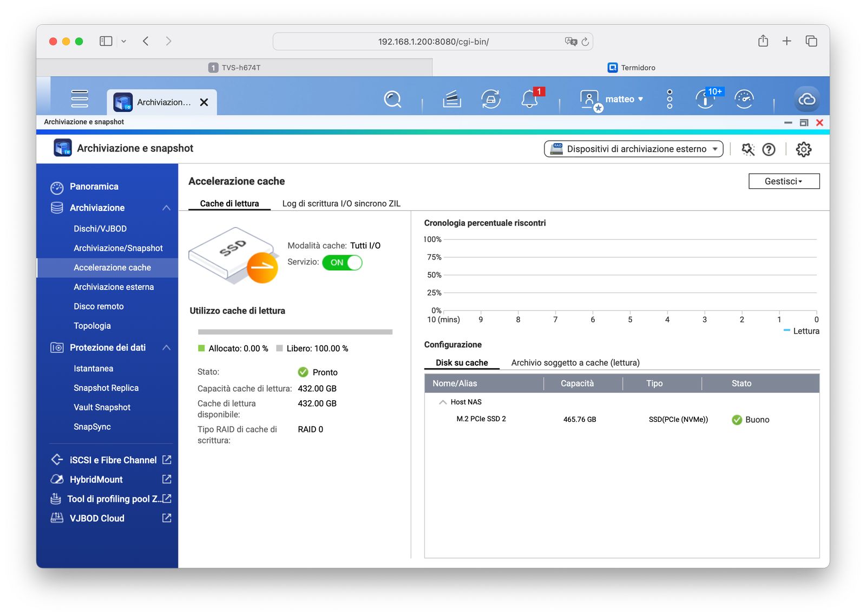Turn off the cache Servizio ON switch

342,263
